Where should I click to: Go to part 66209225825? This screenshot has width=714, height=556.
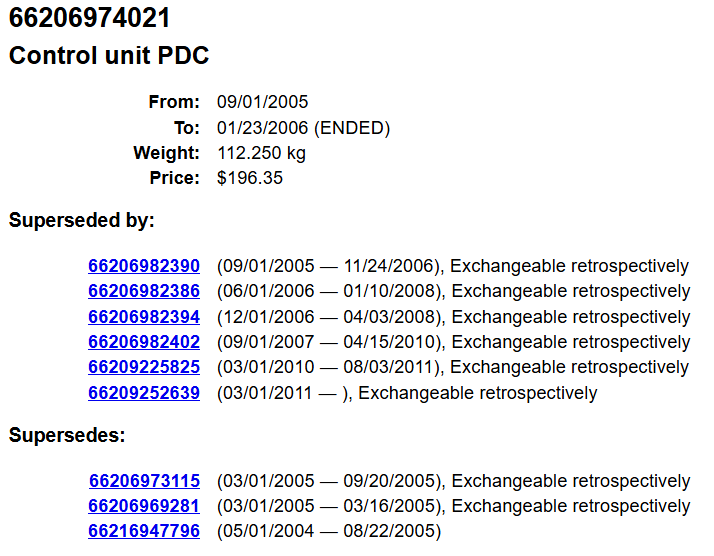click(x=144, y=367)
